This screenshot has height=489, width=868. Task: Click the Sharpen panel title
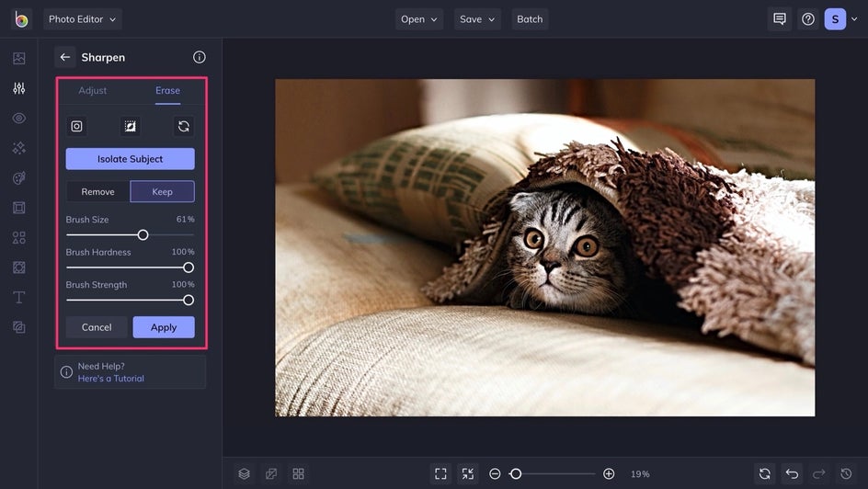click(103, 58)
